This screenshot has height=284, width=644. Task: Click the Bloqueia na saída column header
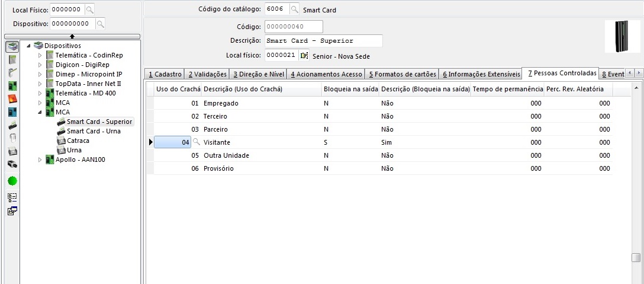(x=350, y=89)
